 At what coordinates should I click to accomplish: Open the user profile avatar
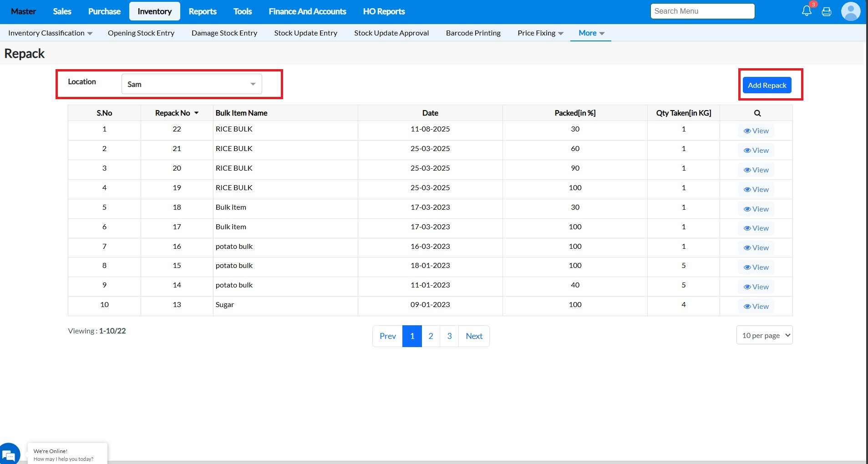[850, 11]
